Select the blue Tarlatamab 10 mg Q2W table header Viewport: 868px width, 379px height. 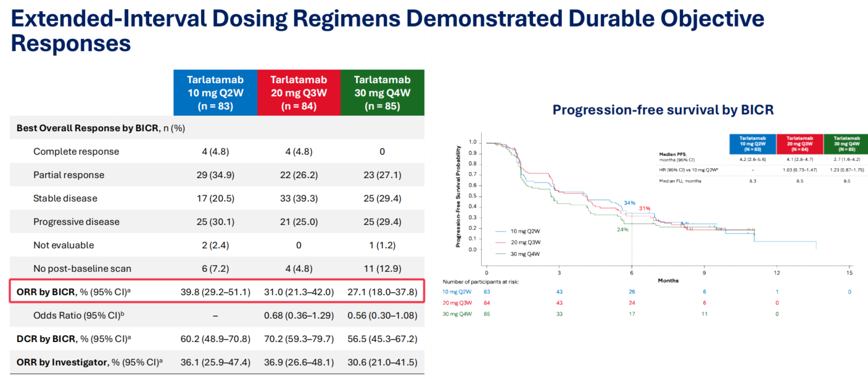tap(215, 92)
